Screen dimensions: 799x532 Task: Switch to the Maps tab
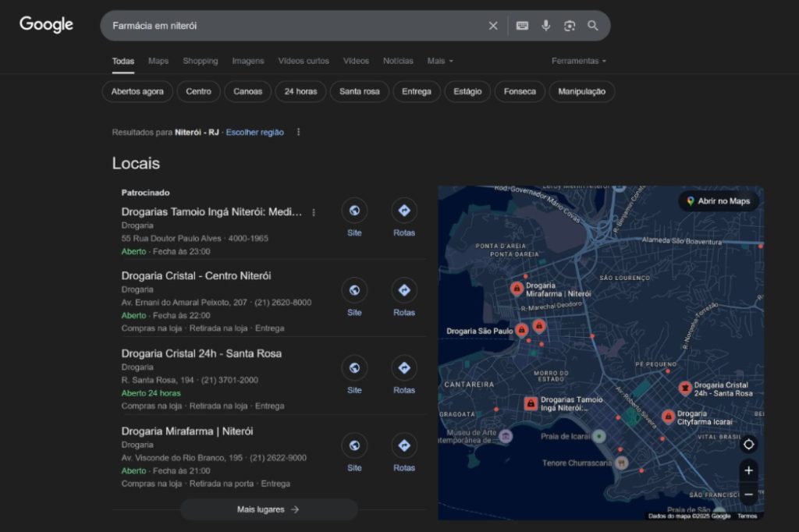click(x=158, y=61)
